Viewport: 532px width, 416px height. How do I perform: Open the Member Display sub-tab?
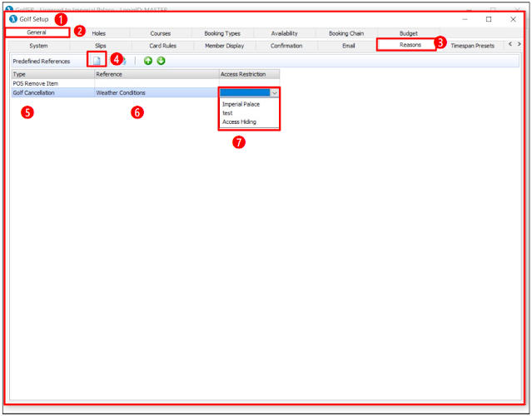point(224,46)
